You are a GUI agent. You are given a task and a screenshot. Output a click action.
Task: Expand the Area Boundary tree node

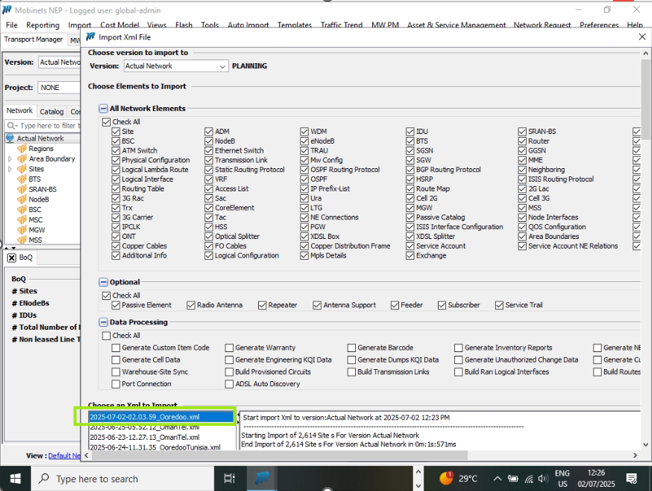click(10, 159)
